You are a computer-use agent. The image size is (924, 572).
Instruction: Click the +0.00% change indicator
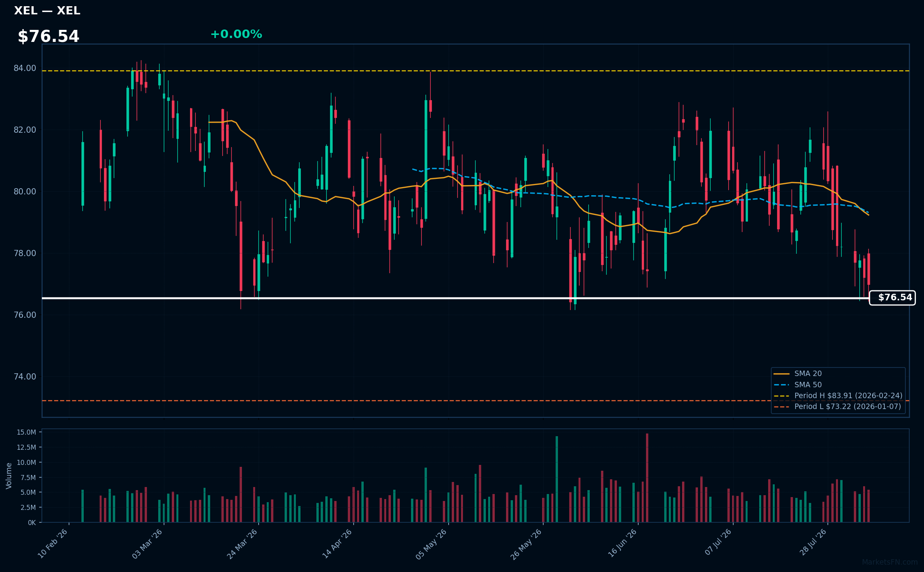click(236, 34)
